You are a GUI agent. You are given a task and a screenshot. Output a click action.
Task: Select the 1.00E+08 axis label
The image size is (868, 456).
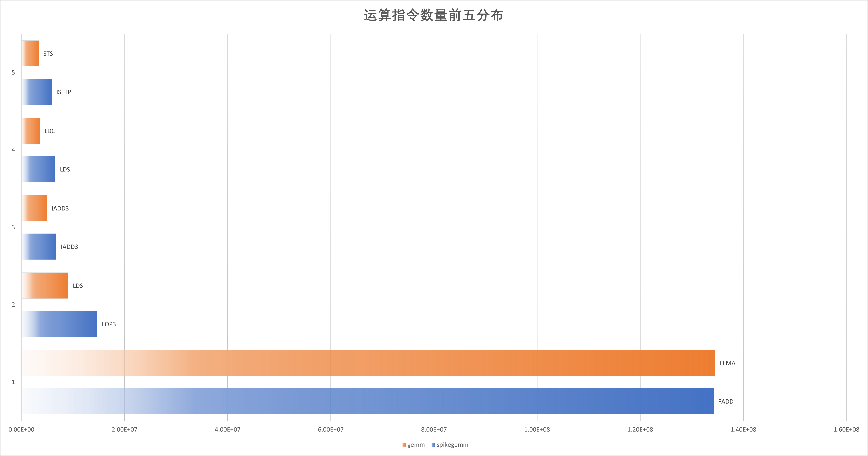coord(537,430)
